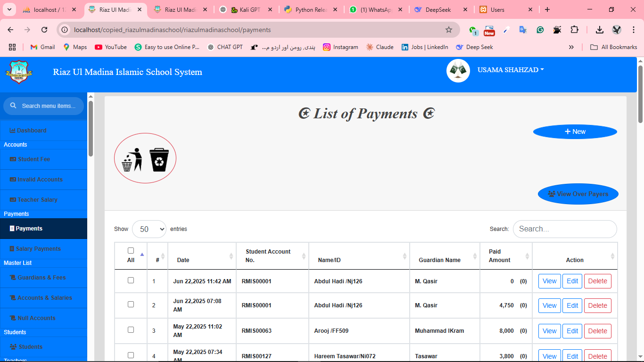Click the throw-in-trash delete icon
Image resolution: width=644 pixels, height=362 pixels.
pos(132,160)
